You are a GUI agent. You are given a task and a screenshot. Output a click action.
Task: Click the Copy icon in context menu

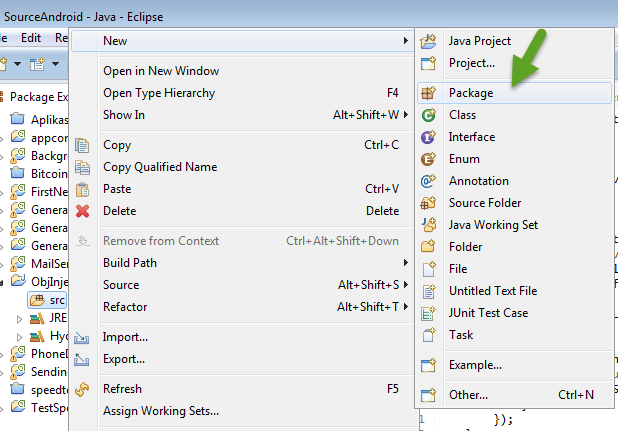(x=82, y=145)
